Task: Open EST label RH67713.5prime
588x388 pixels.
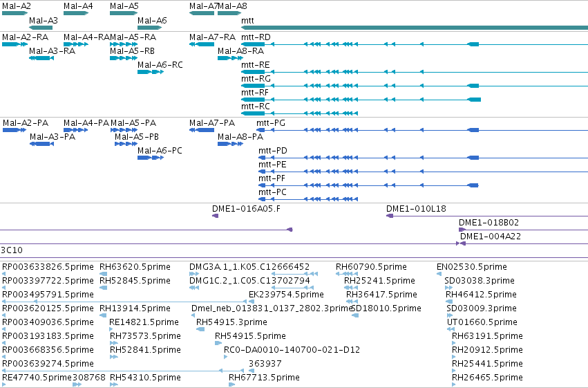Action: pyautogui.click(x=265, y=378)
